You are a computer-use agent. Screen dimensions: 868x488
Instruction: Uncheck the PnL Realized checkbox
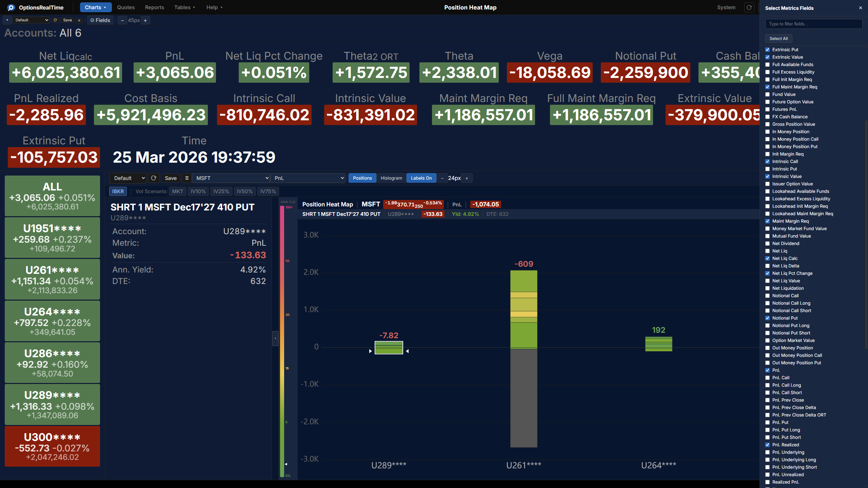coord(768,445)
